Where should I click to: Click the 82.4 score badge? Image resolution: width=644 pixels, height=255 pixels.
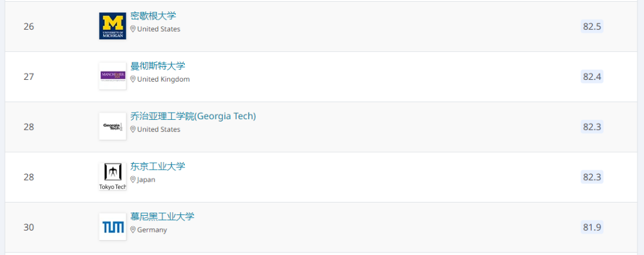(592, 76)
